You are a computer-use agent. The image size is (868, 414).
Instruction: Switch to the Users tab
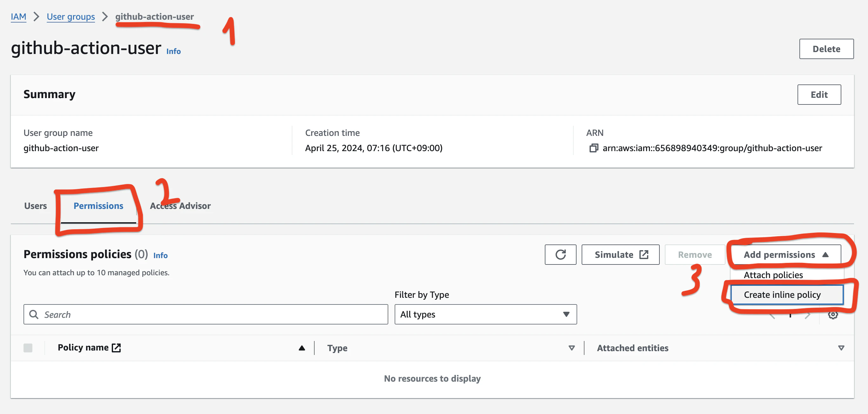35,206
